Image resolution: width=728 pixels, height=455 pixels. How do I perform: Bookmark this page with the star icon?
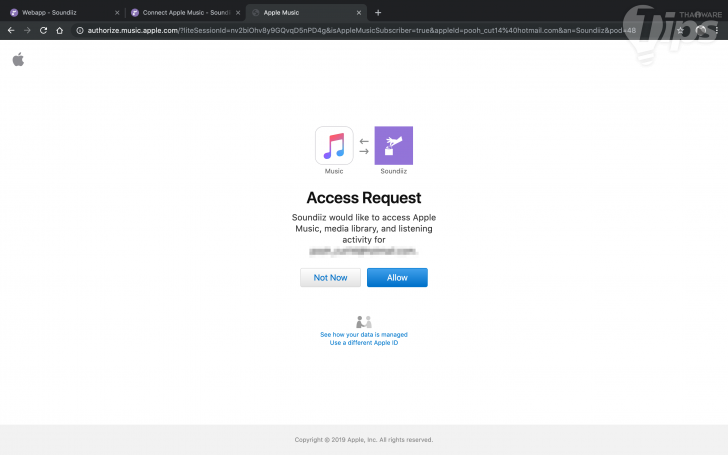pos(680,30)
